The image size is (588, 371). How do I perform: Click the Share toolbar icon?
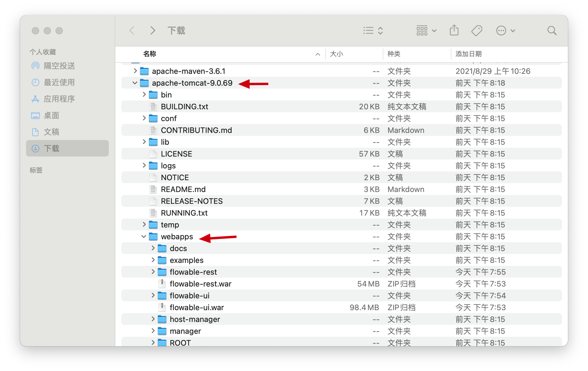454,30
